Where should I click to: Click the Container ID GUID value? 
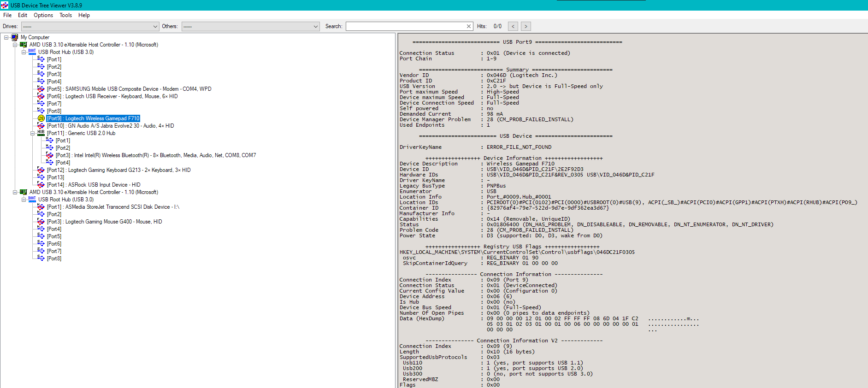click(x=548, y=208)
